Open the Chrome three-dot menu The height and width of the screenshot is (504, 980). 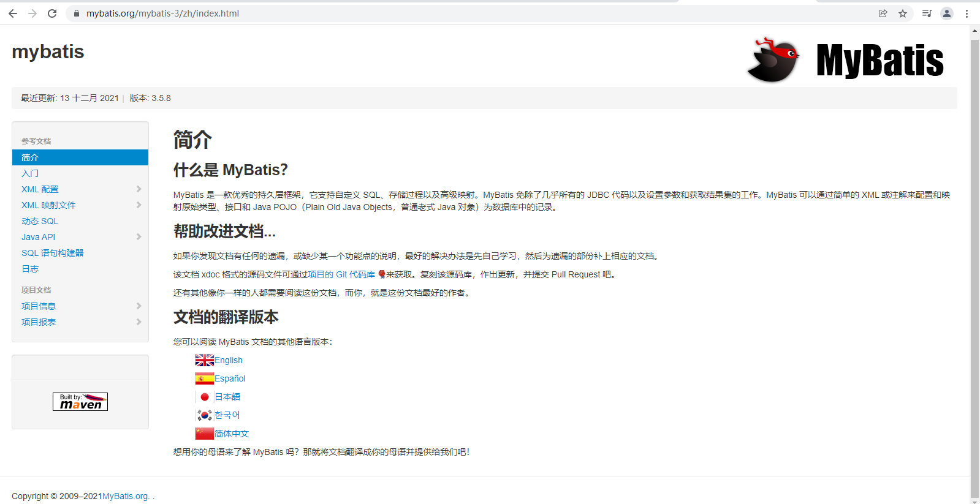pyautogui.click(x=967, y=13)
